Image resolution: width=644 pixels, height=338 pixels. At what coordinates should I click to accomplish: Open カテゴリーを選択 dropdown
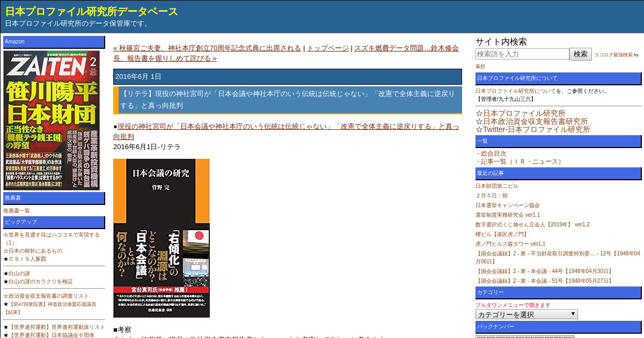pos(526,314)
